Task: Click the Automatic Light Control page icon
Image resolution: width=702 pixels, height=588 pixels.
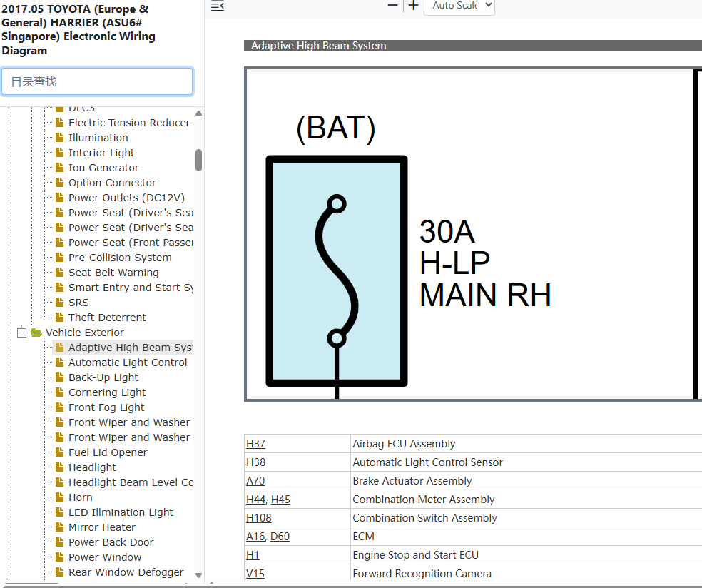Action: click(59, 363)
